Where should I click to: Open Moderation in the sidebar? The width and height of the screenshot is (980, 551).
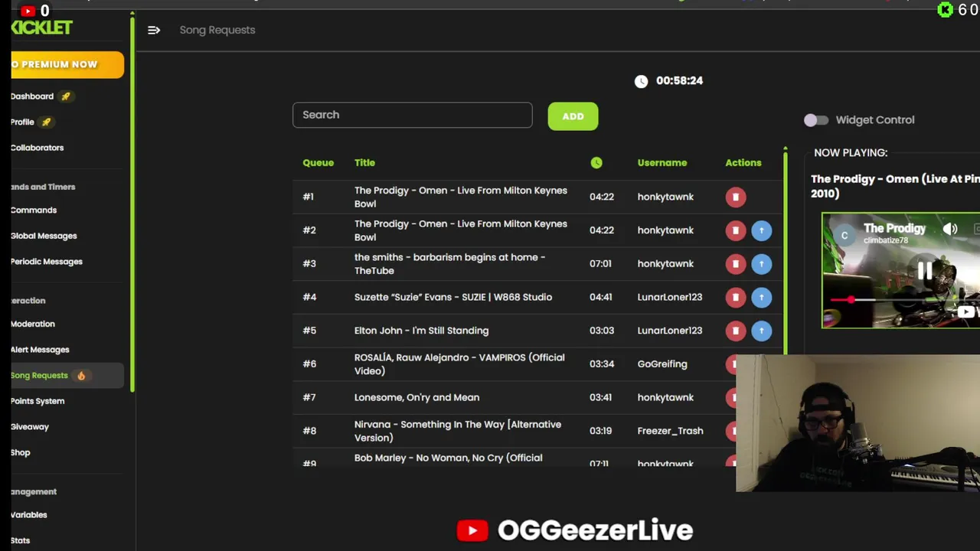[33, 324]
